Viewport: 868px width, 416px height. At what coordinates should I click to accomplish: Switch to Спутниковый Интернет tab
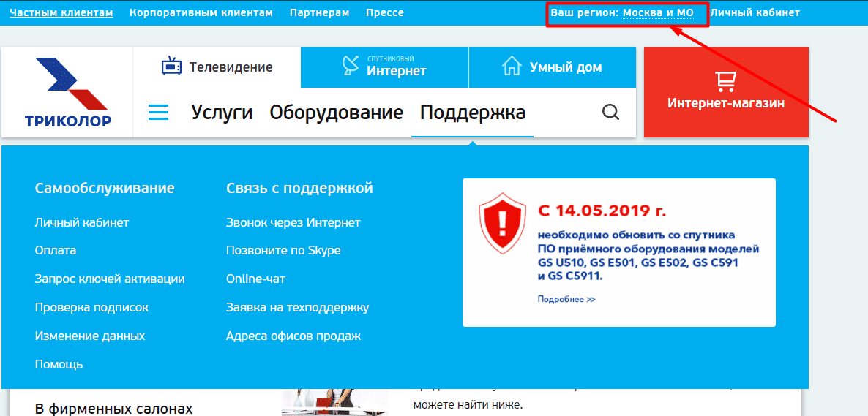coord(385,67)
